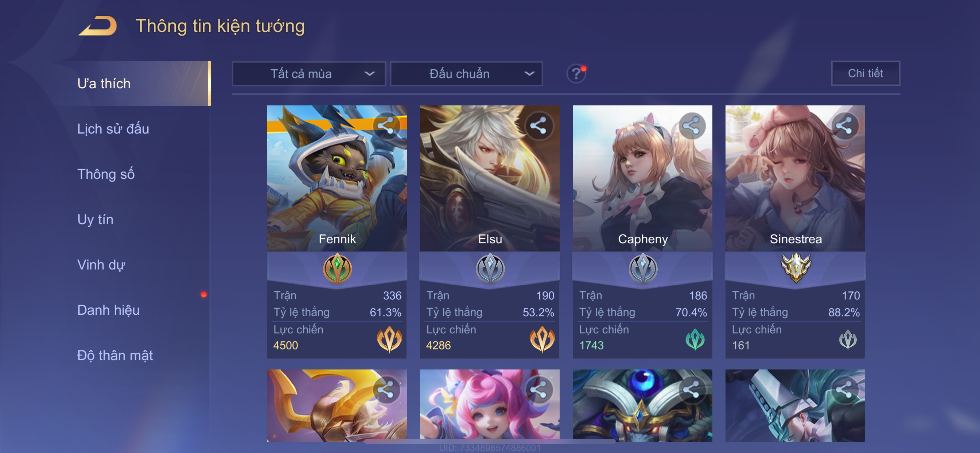Open the question mark help icon
Viewport: 980px width, 453px height.
pyautogui.click(x=576, y=73)
